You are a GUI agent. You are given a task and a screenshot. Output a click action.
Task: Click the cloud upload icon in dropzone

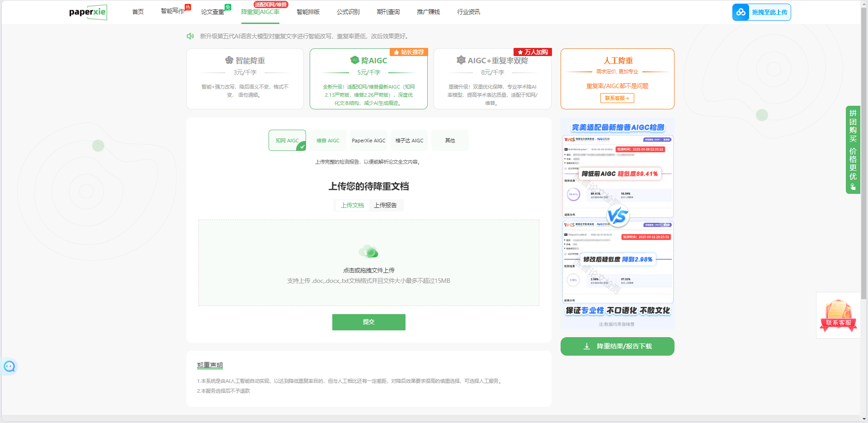pyautogui.click(x=368, y=251)
